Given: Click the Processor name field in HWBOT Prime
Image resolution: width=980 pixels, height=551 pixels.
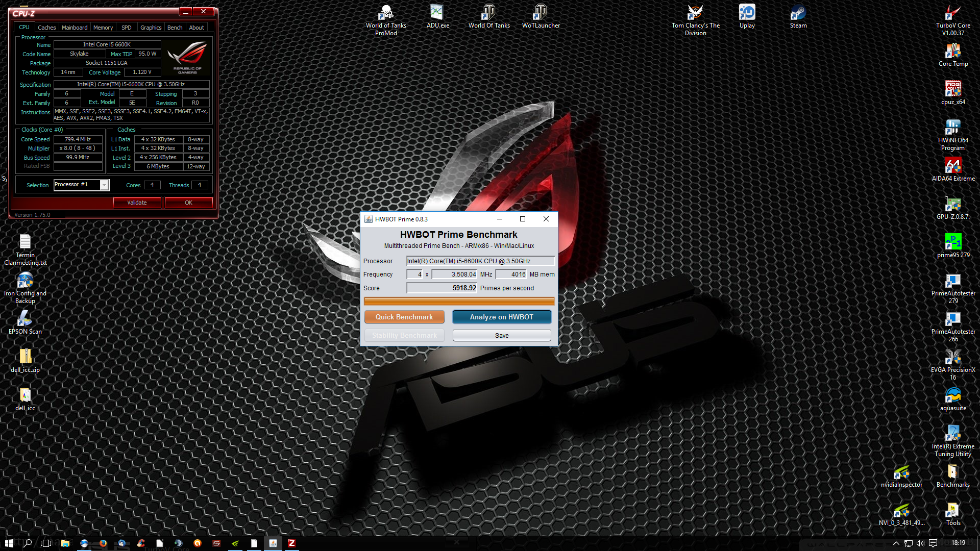Looking at the screenshot, I should [480, 261].
